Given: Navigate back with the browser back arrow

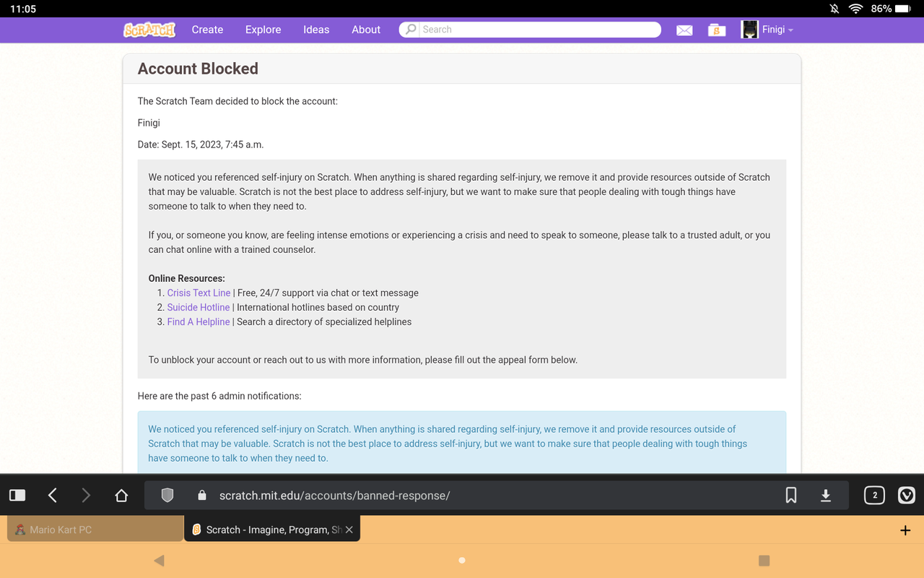Looking at the screenshot, I should [51, 495].
